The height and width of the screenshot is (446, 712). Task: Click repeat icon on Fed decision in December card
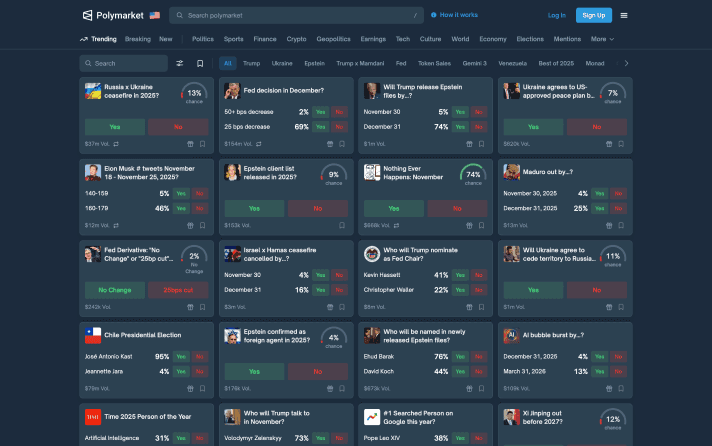(x=259, y=144)
